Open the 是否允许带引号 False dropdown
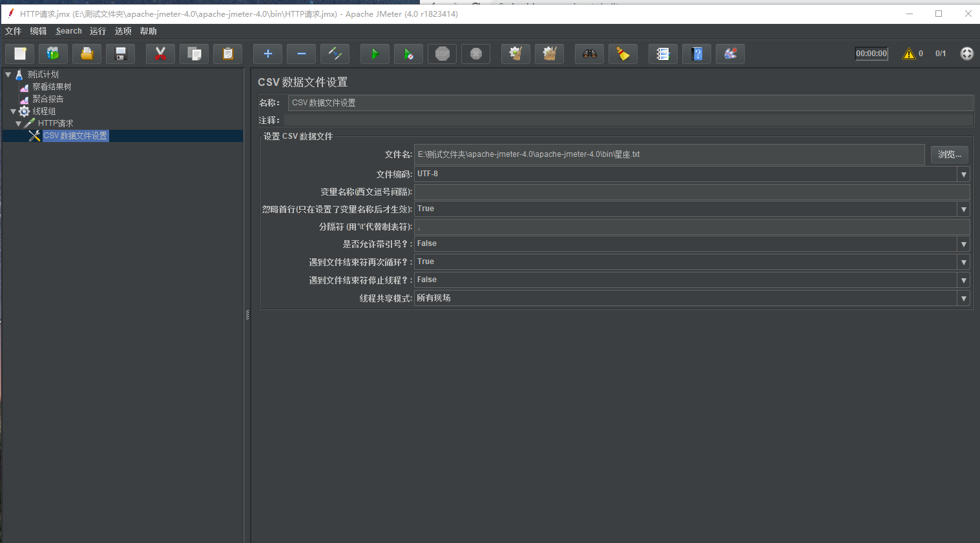The height and width of the screenshot is (543, 980). (x=692, y=243)
